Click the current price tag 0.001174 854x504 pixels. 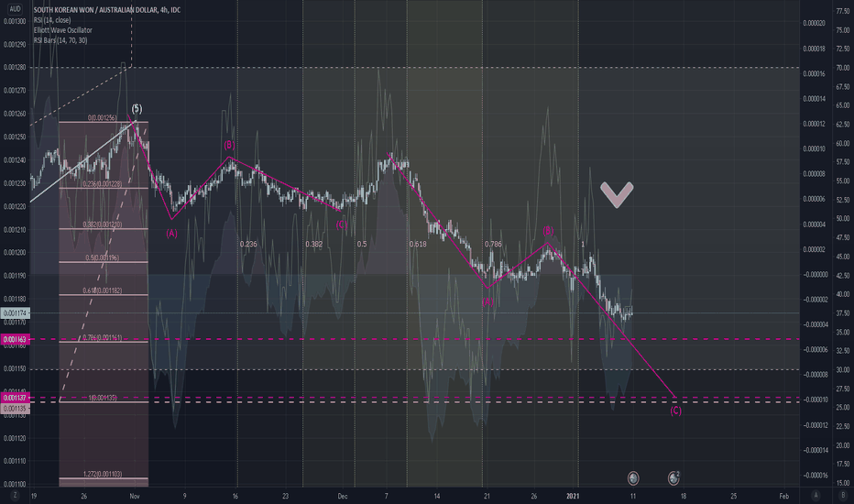coord(16,313)
